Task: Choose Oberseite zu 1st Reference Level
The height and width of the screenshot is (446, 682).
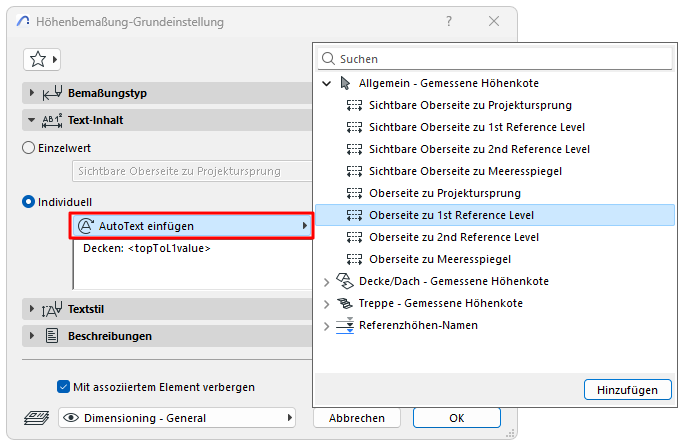Action: click(495, 215)
